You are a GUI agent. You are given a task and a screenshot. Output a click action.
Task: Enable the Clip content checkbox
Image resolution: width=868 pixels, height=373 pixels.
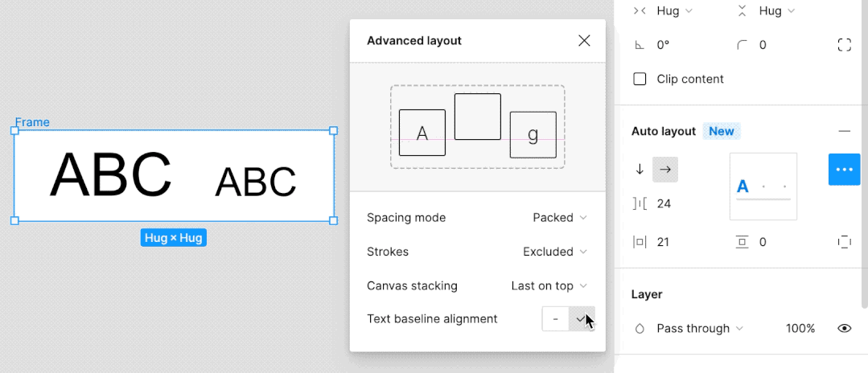640,79
